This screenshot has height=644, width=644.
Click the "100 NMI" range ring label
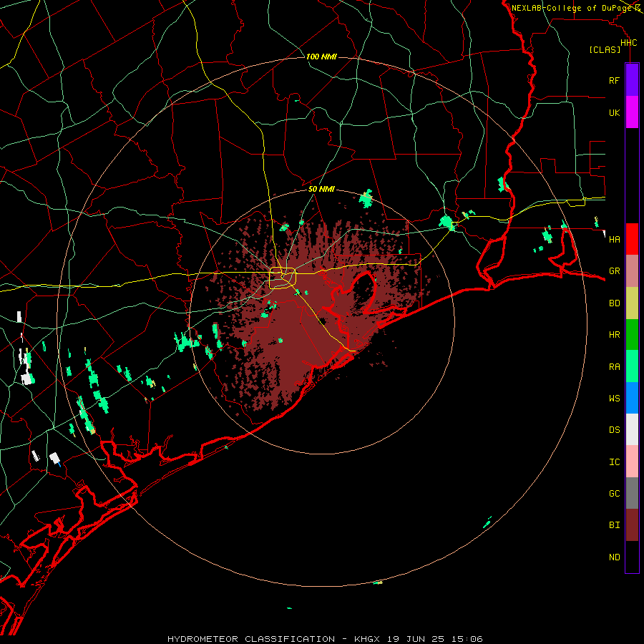coord(321,57)
